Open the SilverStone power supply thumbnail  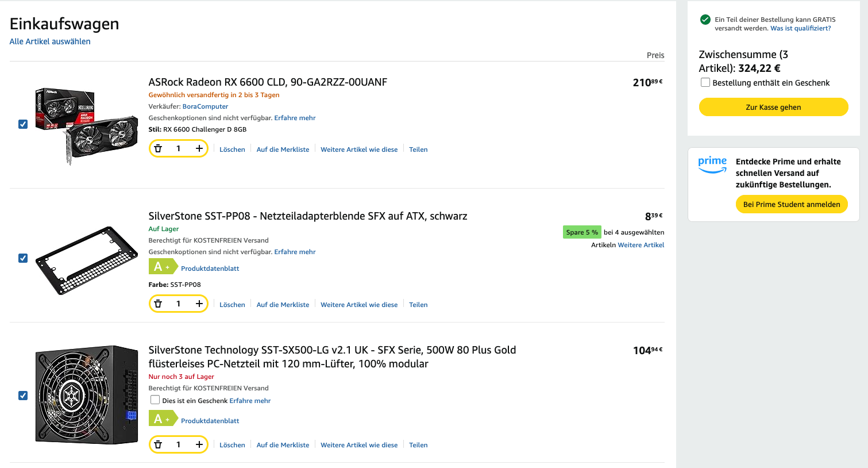[x=86, y=394]
